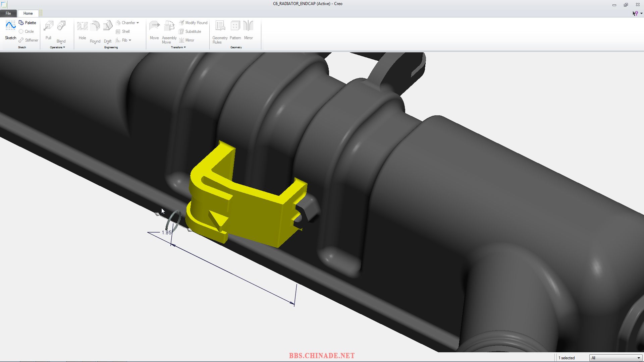Open the File menu

(8, 13)
